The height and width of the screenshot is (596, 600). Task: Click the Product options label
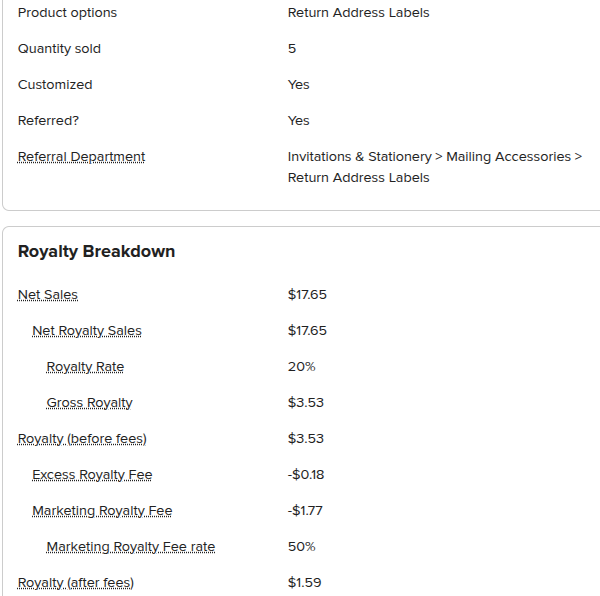coord(67,13)
